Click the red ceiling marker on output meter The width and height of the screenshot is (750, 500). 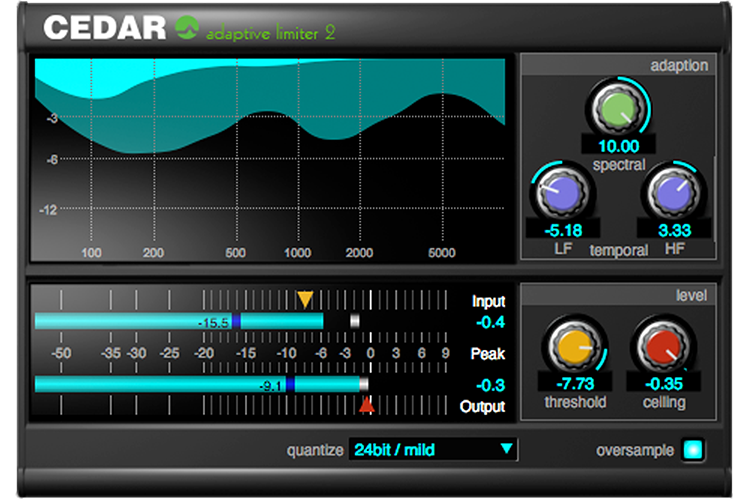click(x=366, y=404)
